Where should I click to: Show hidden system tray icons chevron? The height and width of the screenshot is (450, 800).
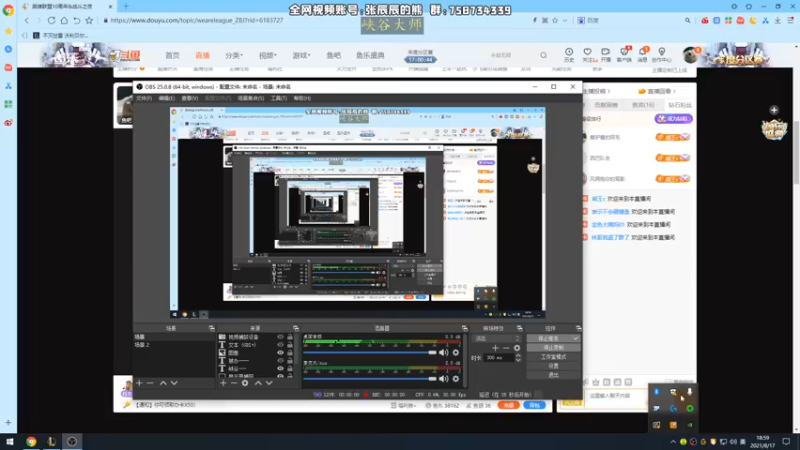click(673, 442)
